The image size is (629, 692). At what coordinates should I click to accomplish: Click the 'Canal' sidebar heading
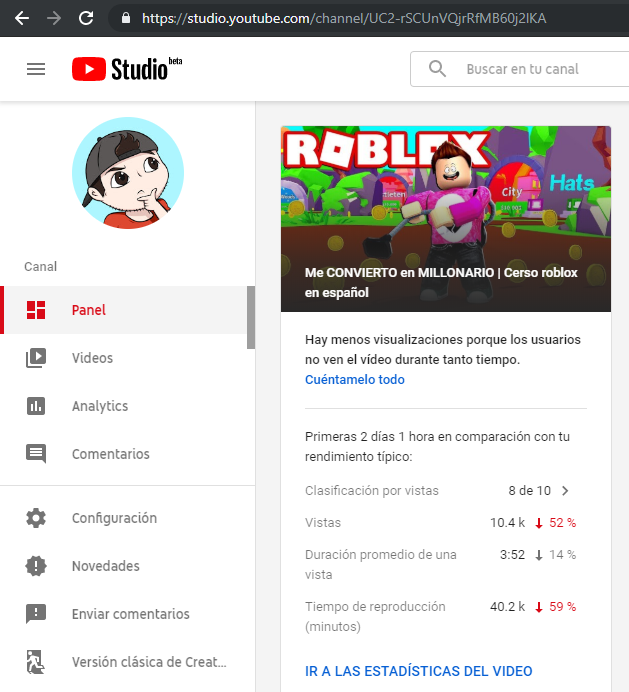[40, 267]
